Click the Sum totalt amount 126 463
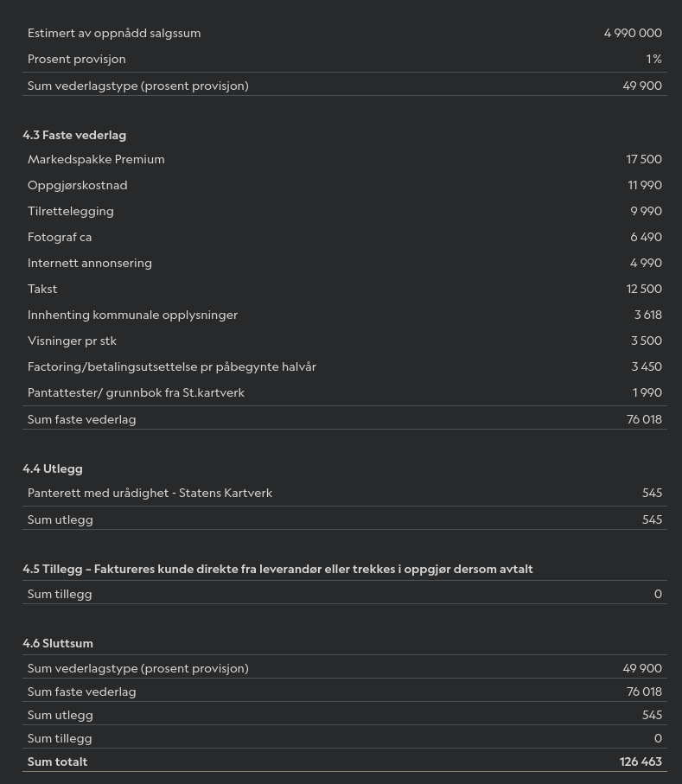 click(x=641, y=762)
